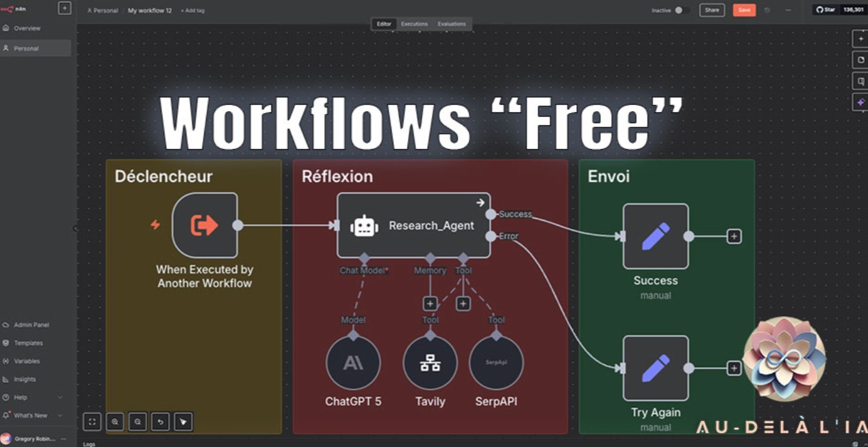
Task: Click the 136,301 star count
Action: point(853,10)
